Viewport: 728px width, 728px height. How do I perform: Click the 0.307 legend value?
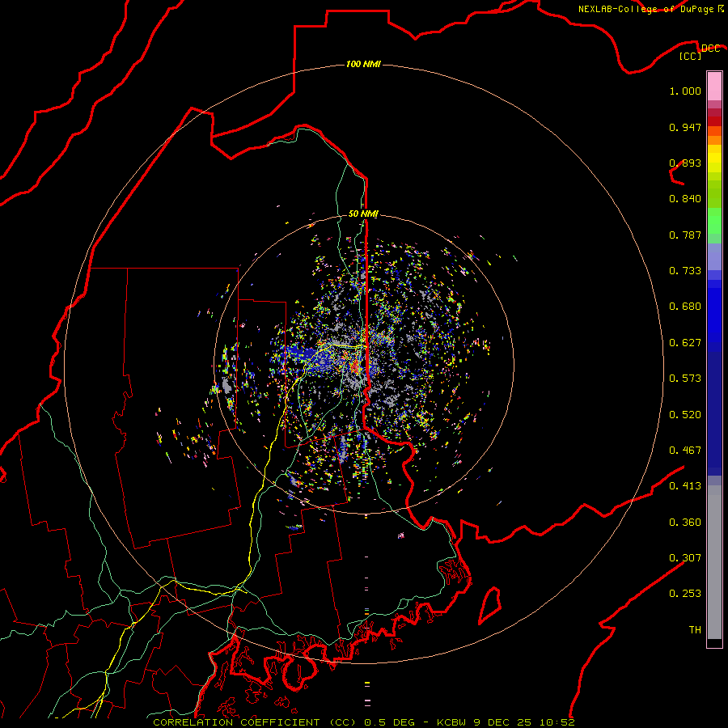(685, 558)
